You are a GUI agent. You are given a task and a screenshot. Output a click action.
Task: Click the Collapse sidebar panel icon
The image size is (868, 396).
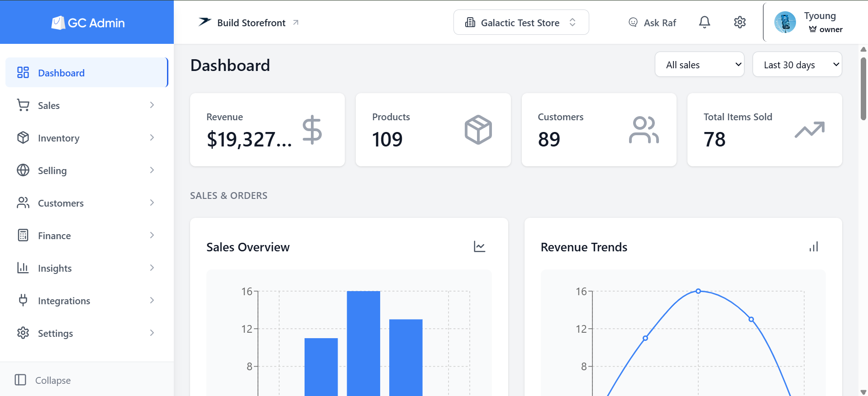20,380
